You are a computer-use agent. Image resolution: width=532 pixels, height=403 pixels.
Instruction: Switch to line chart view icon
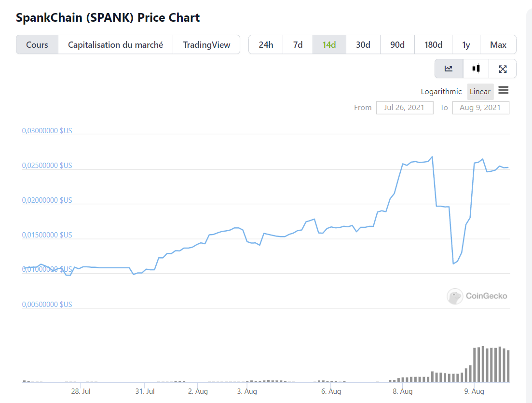coord(449,69)
